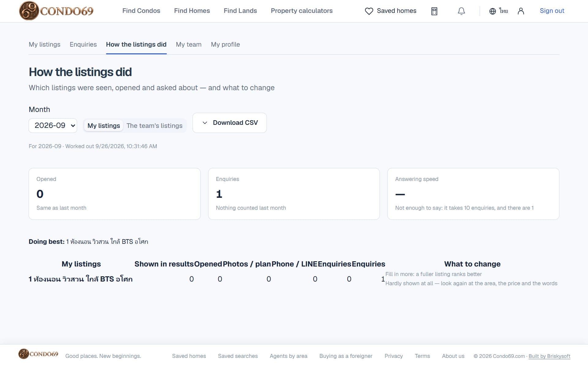Click the Enquiries summary card
Screen dimensions: 588x368
pos(294,194)
